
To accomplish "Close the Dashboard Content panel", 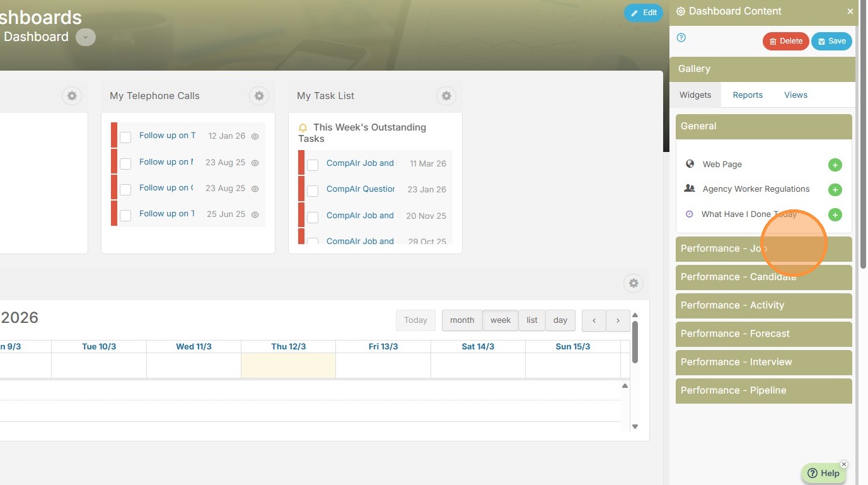I will click(850, 11).
